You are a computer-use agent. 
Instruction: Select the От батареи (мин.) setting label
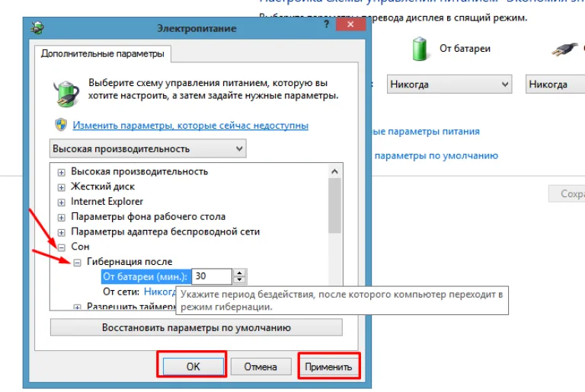145,277
